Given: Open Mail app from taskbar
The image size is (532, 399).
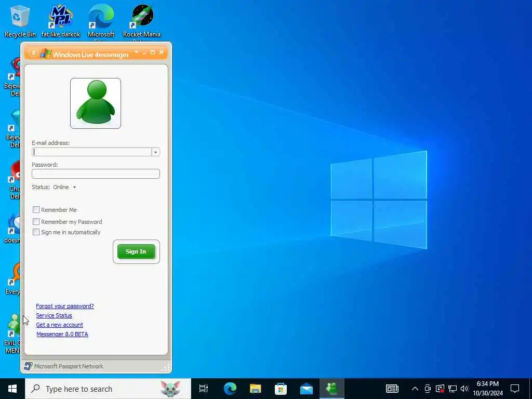Looking at the screenshot, I should 307,389.
